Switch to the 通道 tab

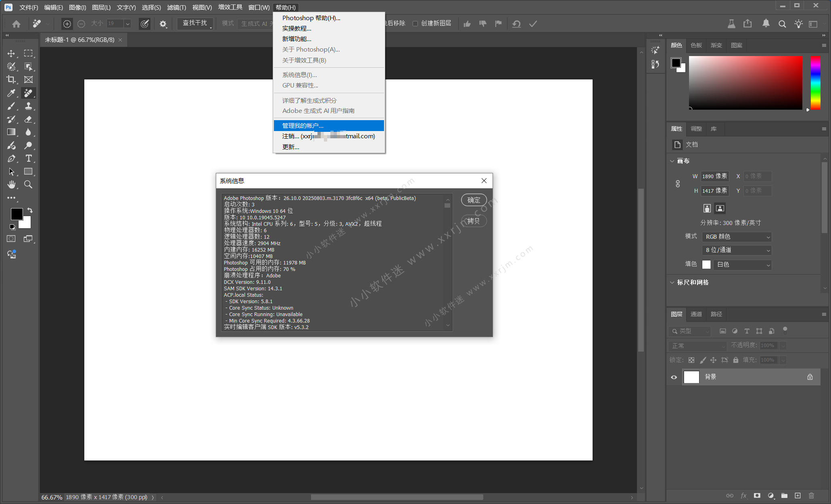(696, 314)
